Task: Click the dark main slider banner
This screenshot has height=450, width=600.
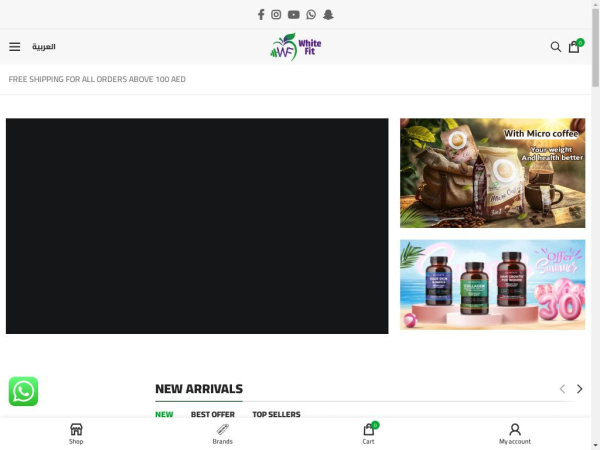Action: tap(197, 226)
